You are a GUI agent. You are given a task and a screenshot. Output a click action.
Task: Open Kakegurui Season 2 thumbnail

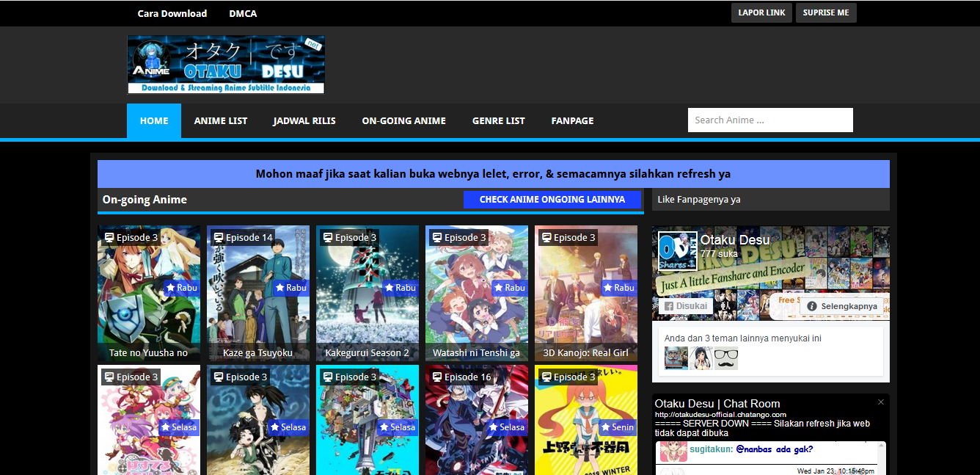(x=367, y=294)
